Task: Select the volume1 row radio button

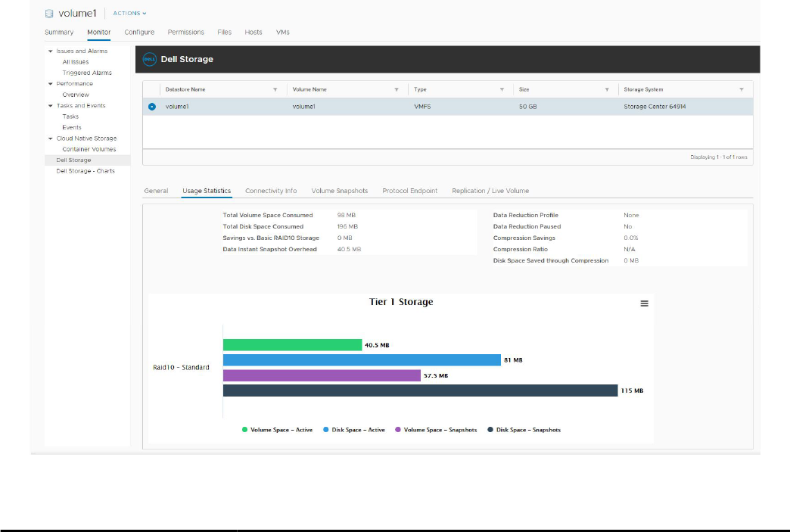Action: coord(152,107)
